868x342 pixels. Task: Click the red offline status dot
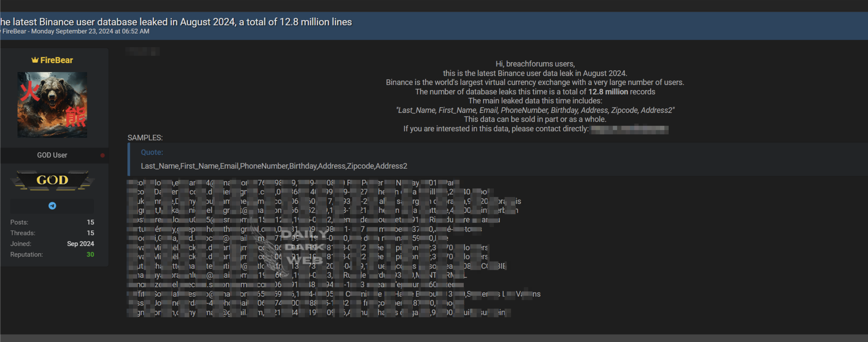point(103,155)
